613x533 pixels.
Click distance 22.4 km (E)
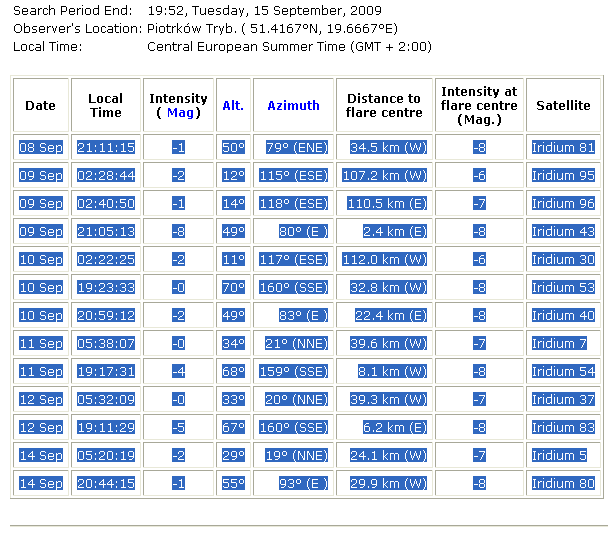391,315
